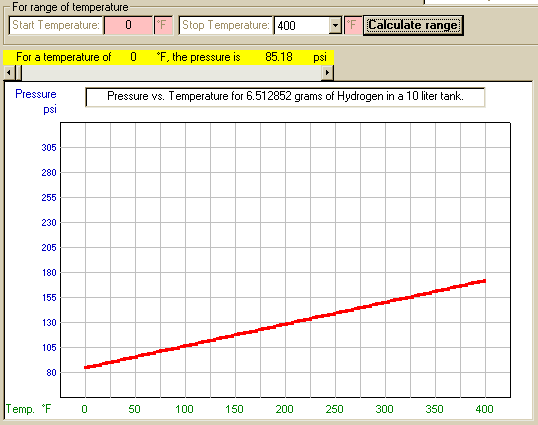Click the Stop Temperature value field showing 400
This screenshot has height=425, width=538.
[x=301, y=25]
